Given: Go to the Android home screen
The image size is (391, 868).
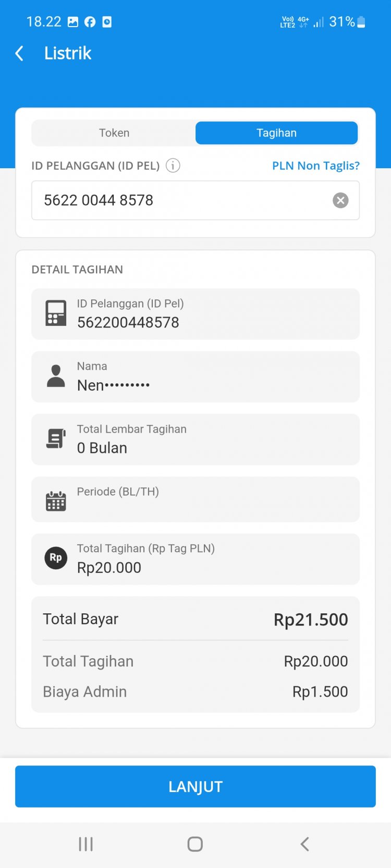Looking at the screenshot, I should [195, 844].
